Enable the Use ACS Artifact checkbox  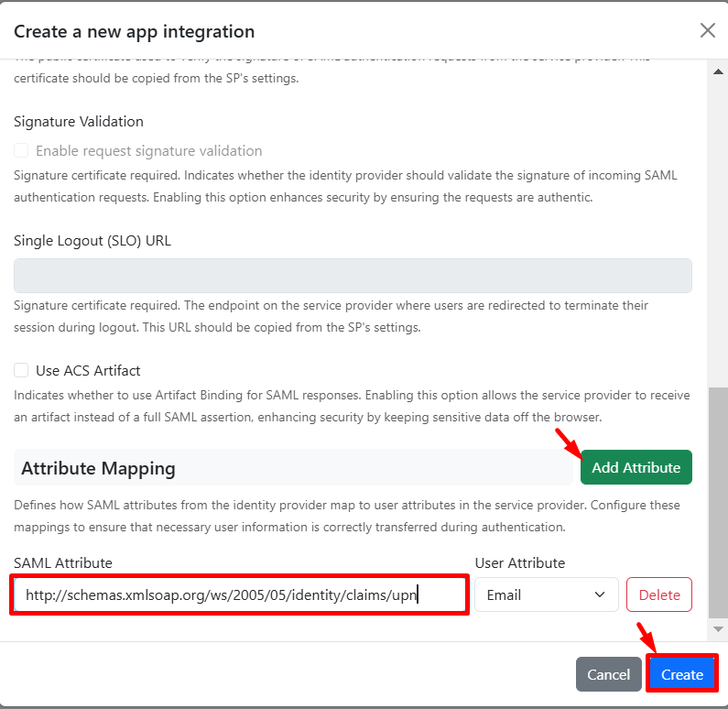pos(21,371)
